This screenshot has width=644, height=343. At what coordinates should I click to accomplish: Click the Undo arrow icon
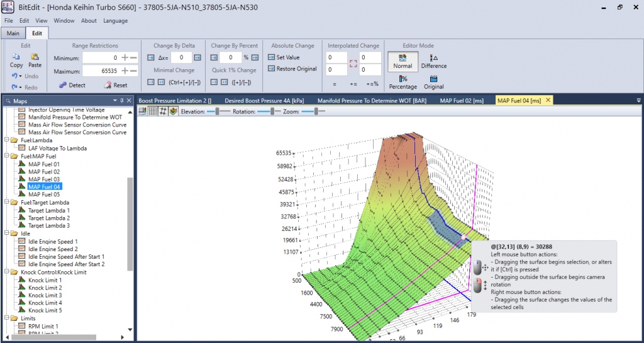(14, 76)
